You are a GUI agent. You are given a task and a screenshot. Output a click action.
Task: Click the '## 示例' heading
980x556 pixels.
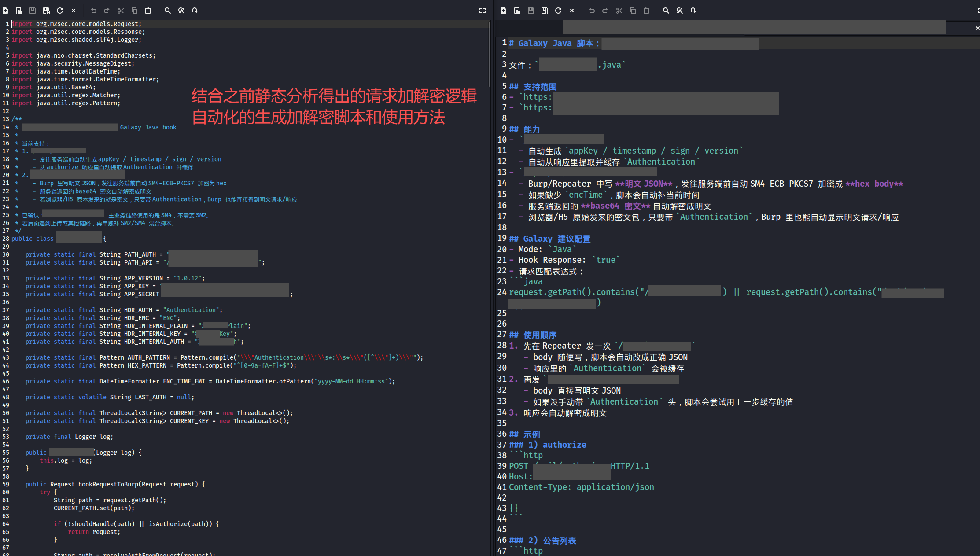click(x=524, y=434)
